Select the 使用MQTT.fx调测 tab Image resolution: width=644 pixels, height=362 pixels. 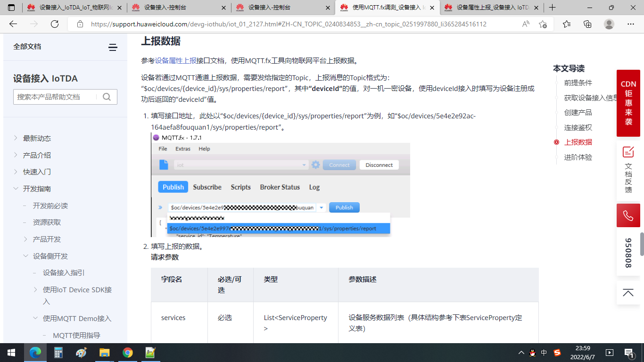[x=388, y=8]
